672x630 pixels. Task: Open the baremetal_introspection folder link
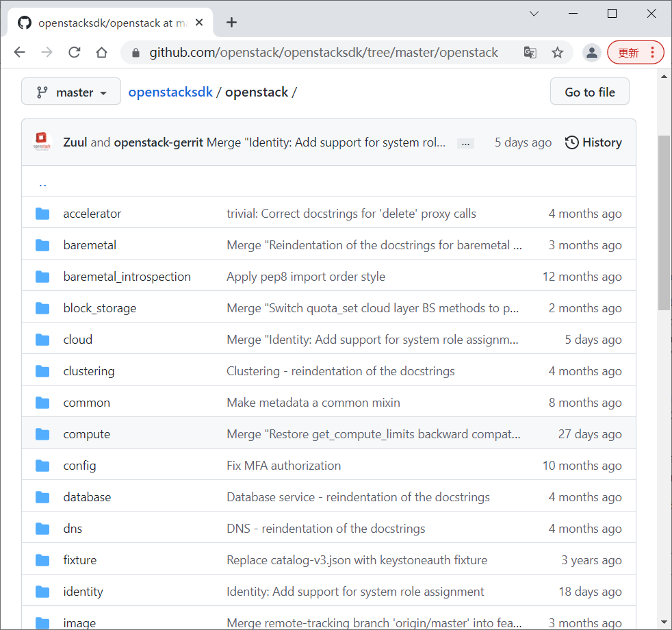pos(127,277)
